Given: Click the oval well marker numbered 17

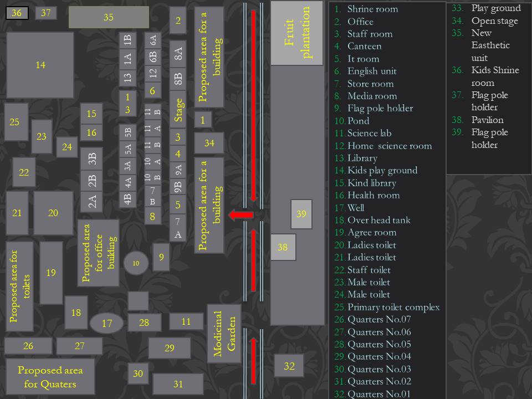Looking at the screenshot, I should point(107,323).
